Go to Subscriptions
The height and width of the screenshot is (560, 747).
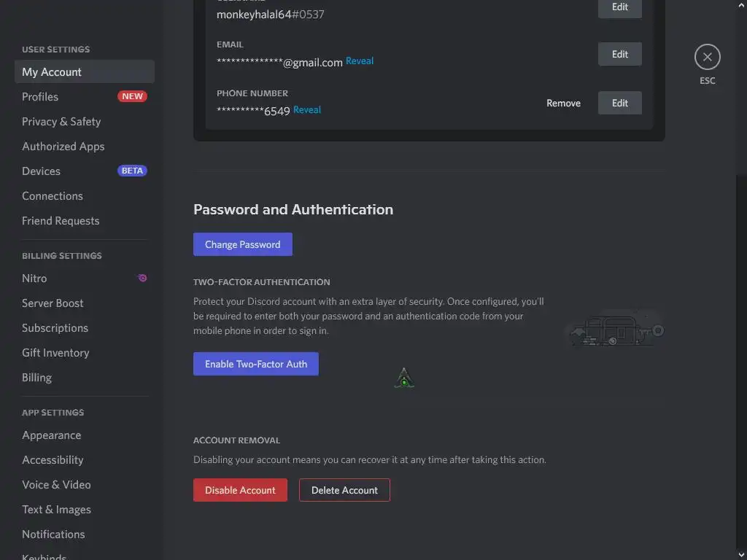coord(85,327)
